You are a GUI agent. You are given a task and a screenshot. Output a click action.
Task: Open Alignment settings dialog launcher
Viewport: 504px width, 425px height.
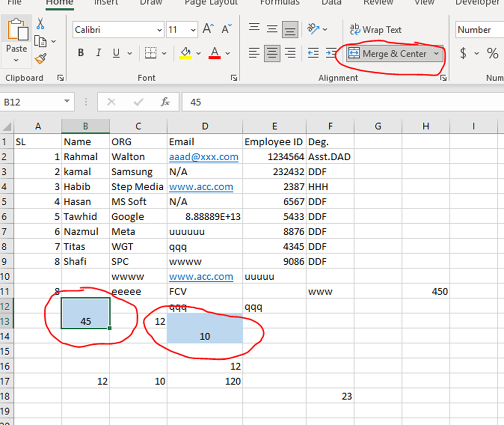click(x=443, y=78)
